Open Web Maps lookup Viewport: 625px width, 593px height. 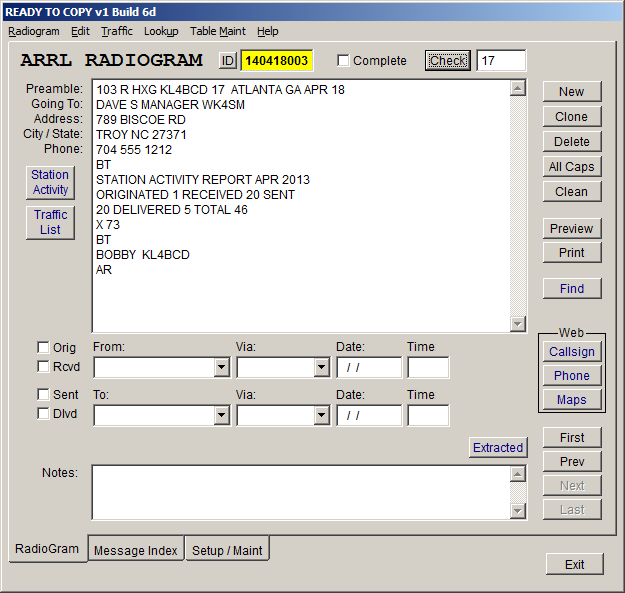(572, 399)
